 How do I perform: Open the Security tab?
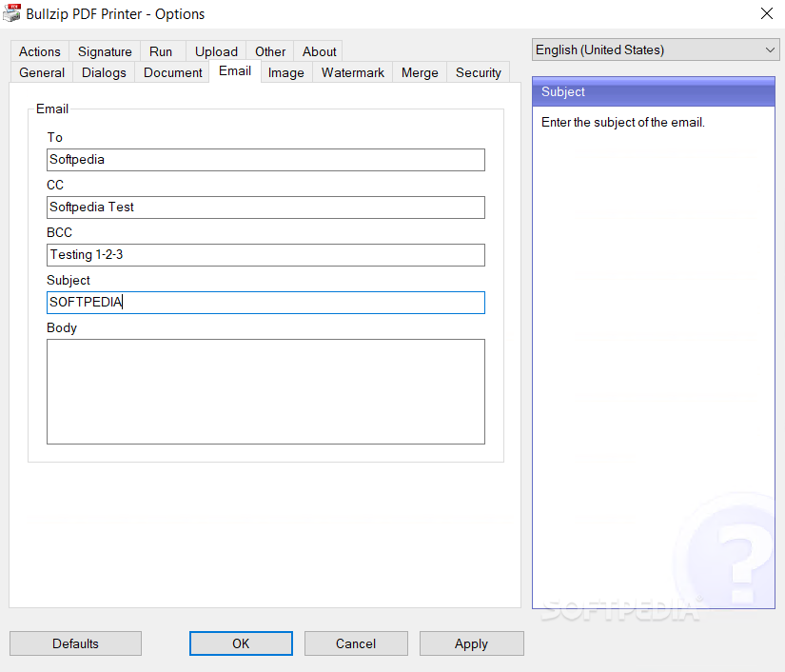point(478,72)
